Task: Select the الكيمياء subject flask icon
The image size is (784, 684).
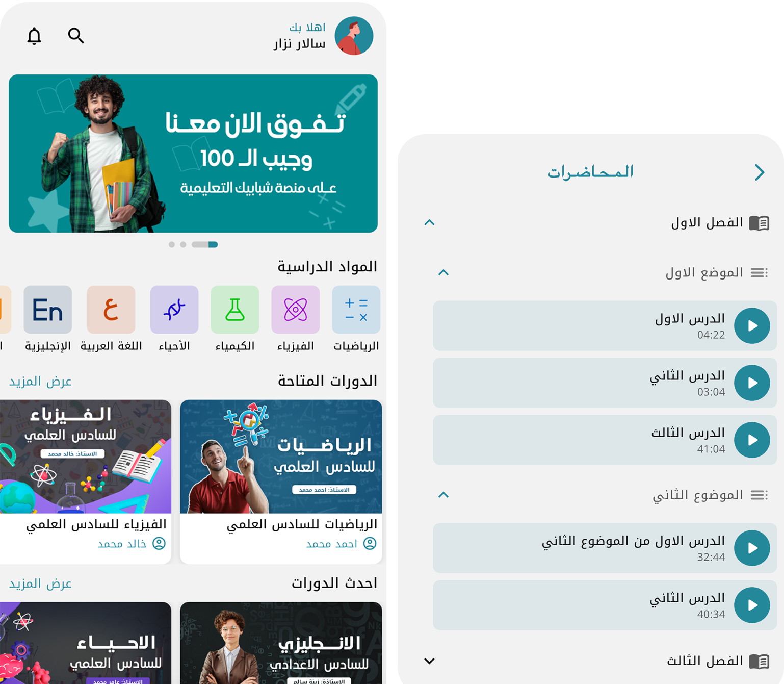Action: 235,310
